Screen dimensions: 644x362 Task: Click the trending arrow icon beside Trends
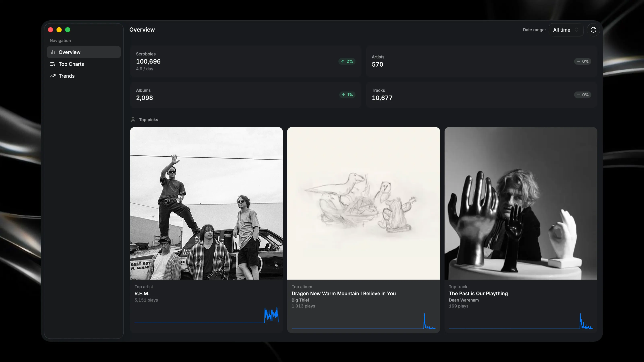click(x=53, y=76)
